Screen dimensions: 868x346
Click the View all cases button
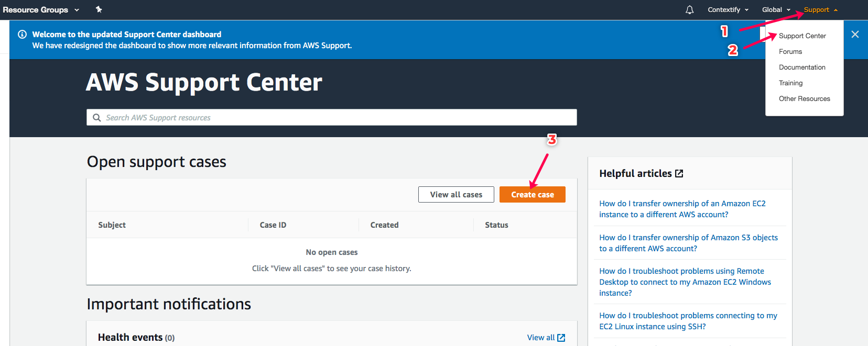pyautogui.click(x=456, y=195)
